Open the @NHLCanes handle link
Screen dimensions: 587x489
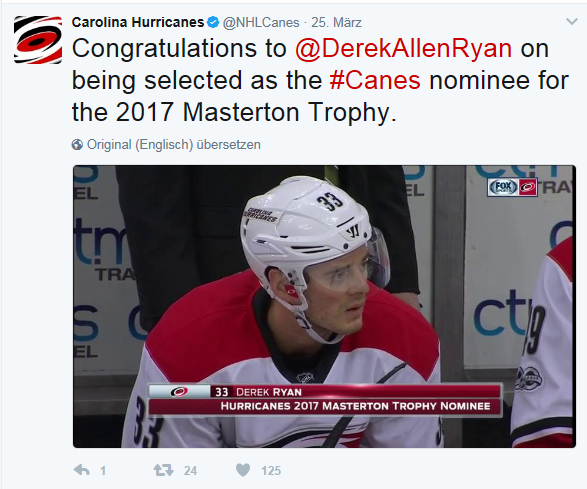(x=261, y=22)
